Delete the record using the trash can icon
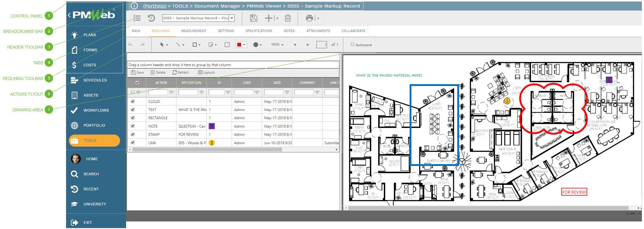Image resolution: width=644 pixels, height=229 pixels. pos(288,18)
